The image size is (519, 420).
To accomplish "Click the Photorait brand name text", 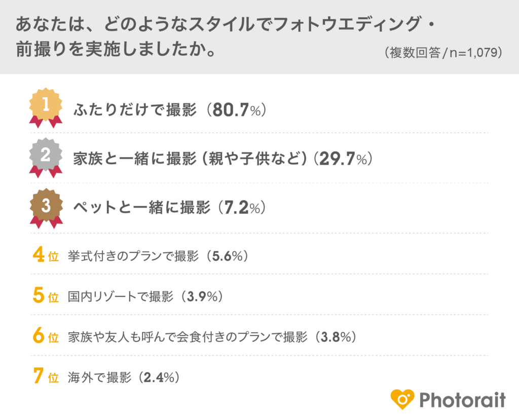I will pyautogui.click(x=462, y=400).
